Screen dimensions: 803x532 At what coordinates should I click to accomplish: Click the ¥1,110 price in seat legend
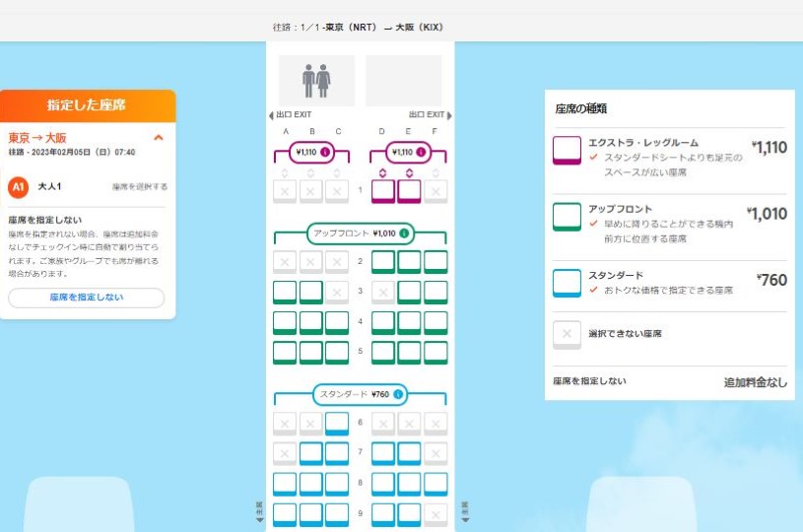[770, 148]
